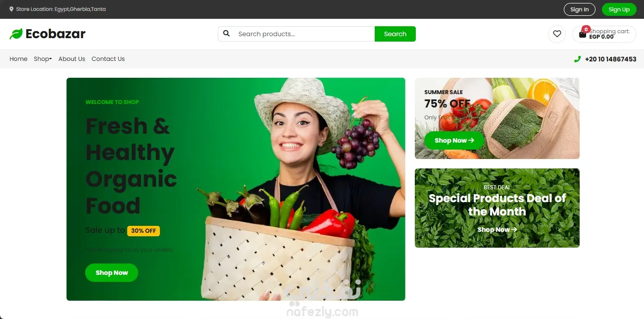Click the 30% OFF yellow badge
Image resolution: width=644 pixels, height=319 pixels.
[x=144, y=231]
